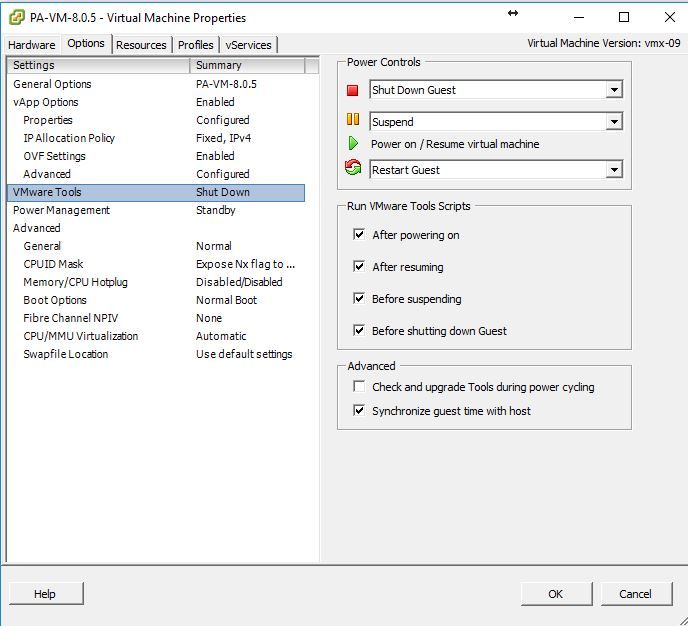
Task: Open the Profiles tab
Action: (196, 45)
